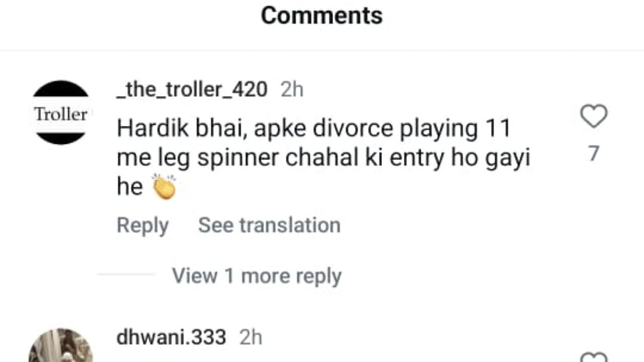
Task: Tap the 2h timestamp beside _the_troller_420
Action: (x=292, y=90)
